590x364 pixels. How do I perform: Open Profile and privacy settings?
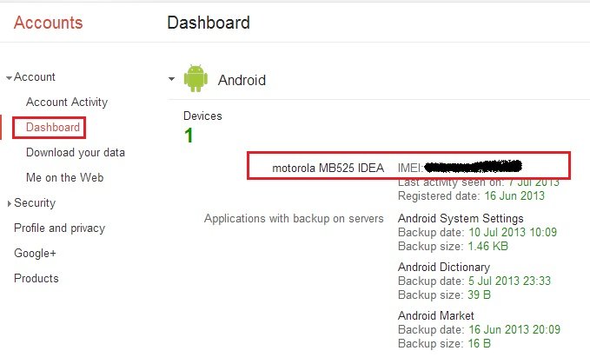(x=59, y=228)
